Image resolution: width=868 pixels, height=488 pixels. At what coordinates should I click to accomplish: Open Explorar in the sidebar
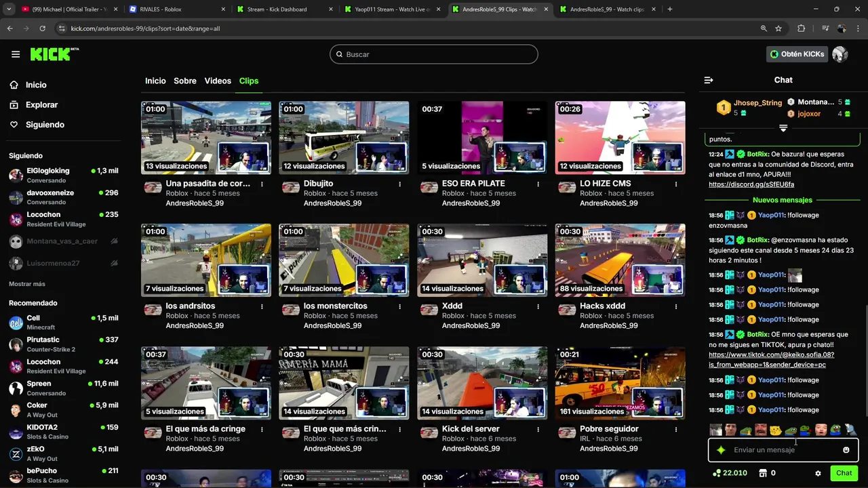(x=41, y=105)
